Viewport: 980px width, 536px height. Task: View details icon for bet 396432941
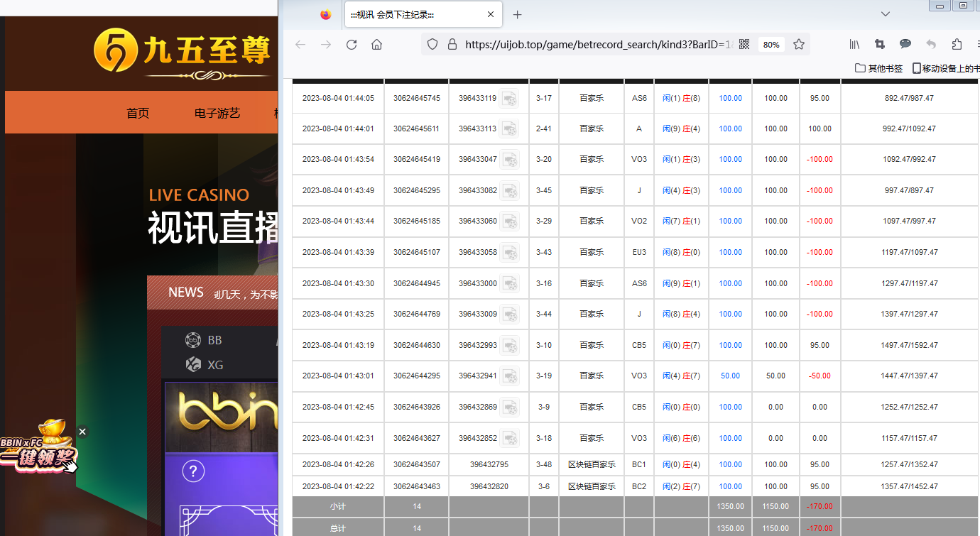(508, 376)
